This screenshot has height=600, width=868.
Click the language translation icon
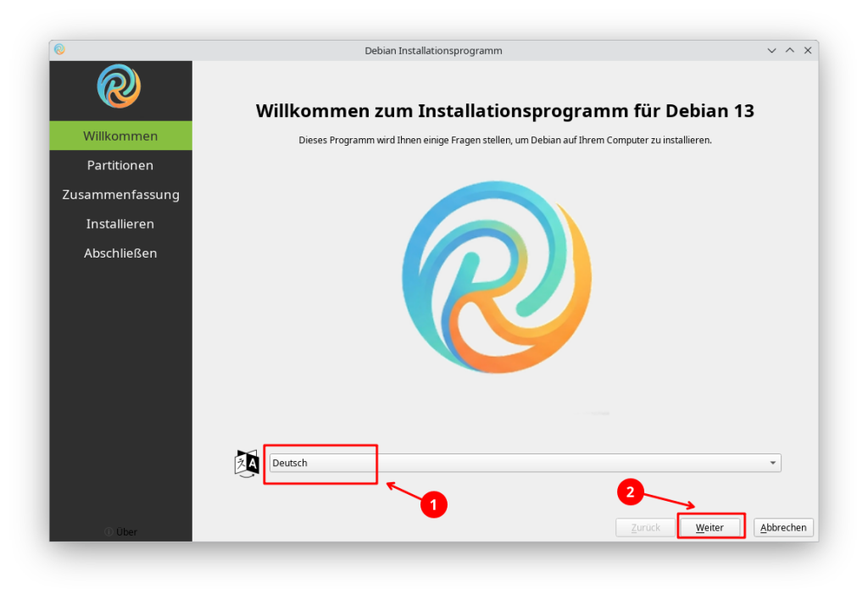pos(247,464)
